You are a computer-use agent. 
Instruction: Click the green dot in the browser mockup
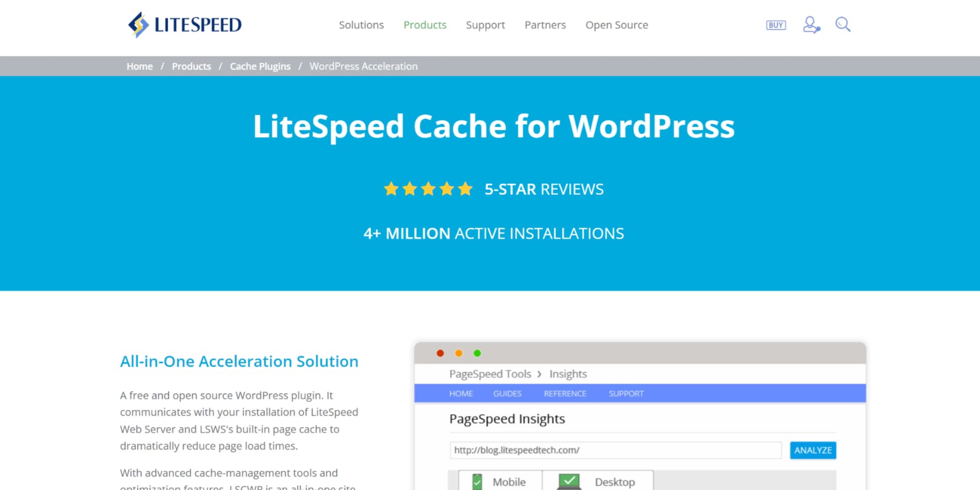click(477, 353)
